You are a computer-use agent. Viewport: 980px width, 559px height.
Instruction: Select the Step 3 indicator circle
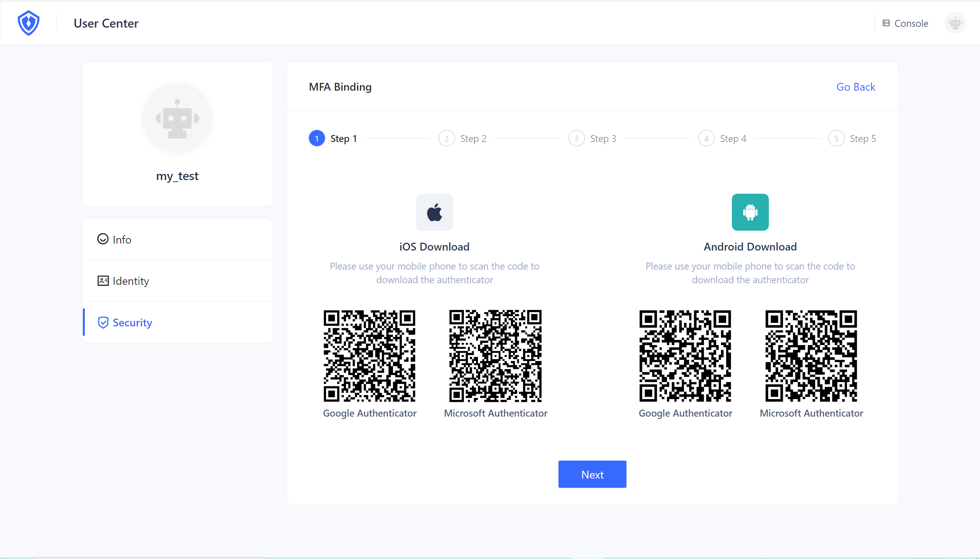click(576, 138)
